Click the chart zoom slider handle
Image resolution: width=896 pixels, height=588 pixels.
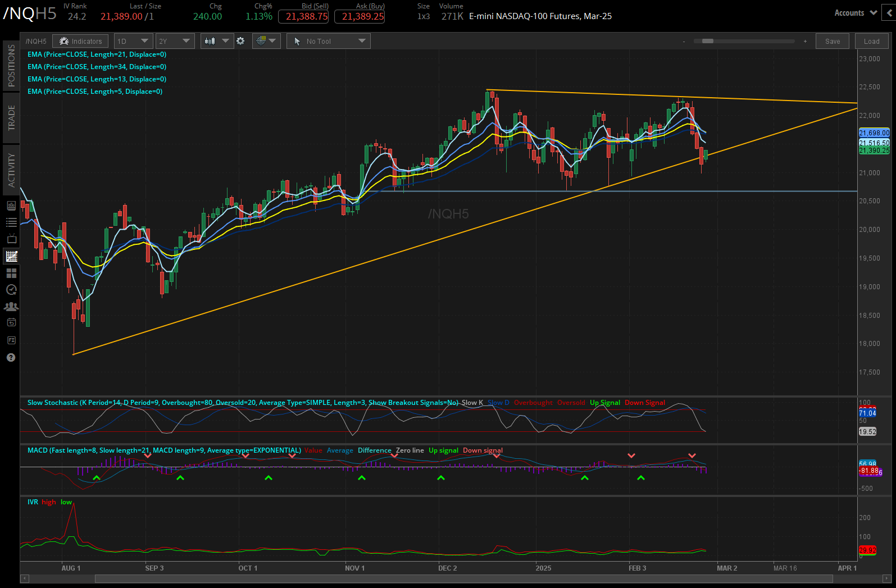(x=708, y=41)
